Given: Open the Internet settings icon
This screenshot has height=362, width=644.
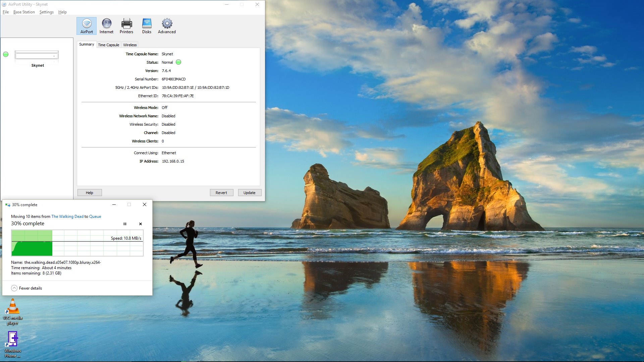Looking at the screenshot, I should coord(106,26).
